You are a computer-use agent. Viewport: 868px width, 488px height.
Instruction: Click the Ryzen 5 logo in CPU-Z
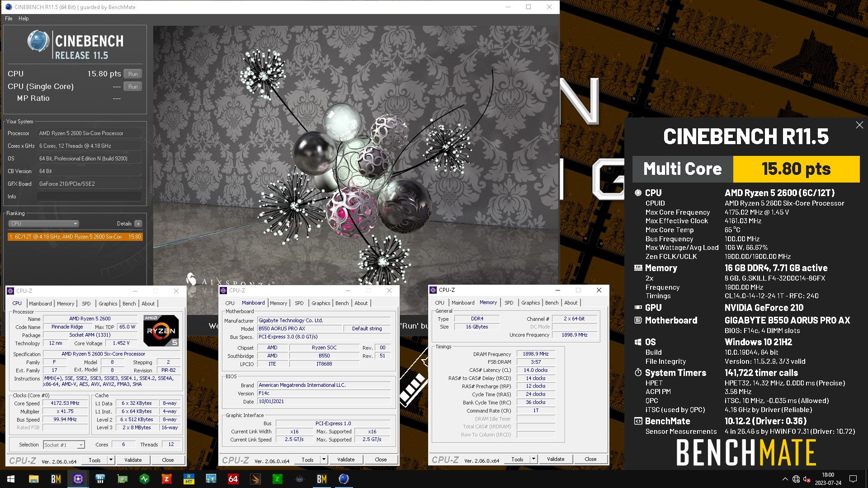tap(161, 331)
